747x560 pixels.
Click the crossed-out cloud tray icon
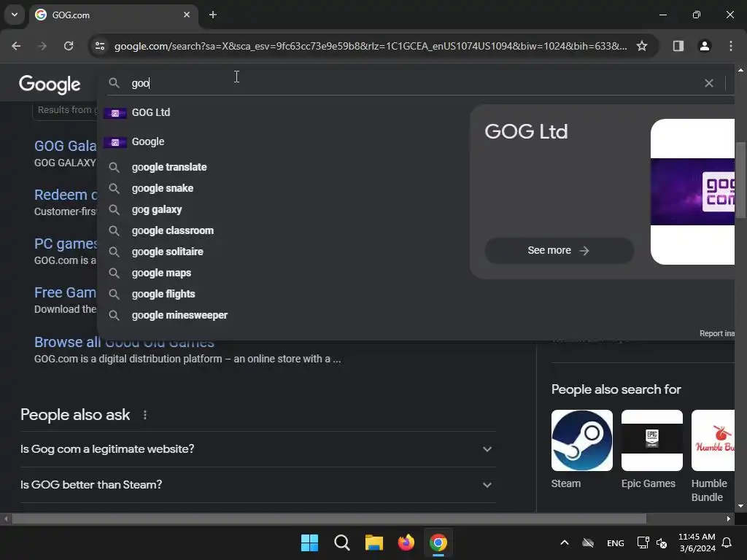(588, 542)
